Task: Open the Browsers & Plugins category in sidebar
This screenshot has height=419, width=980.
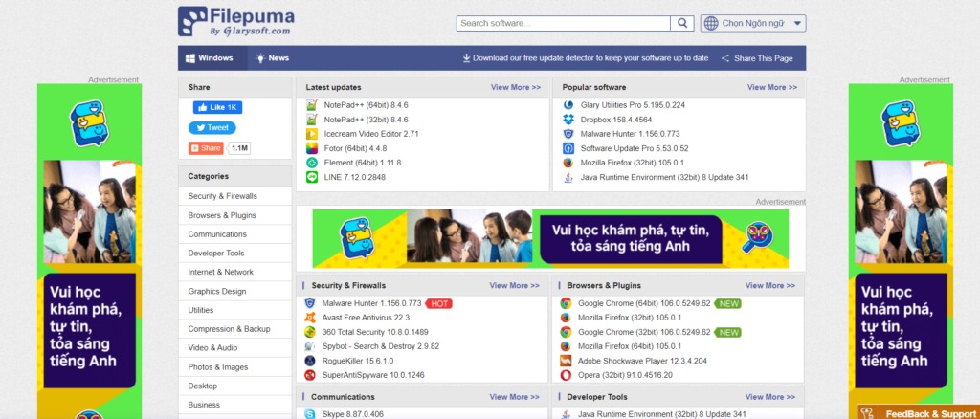Action: point(235,215)
